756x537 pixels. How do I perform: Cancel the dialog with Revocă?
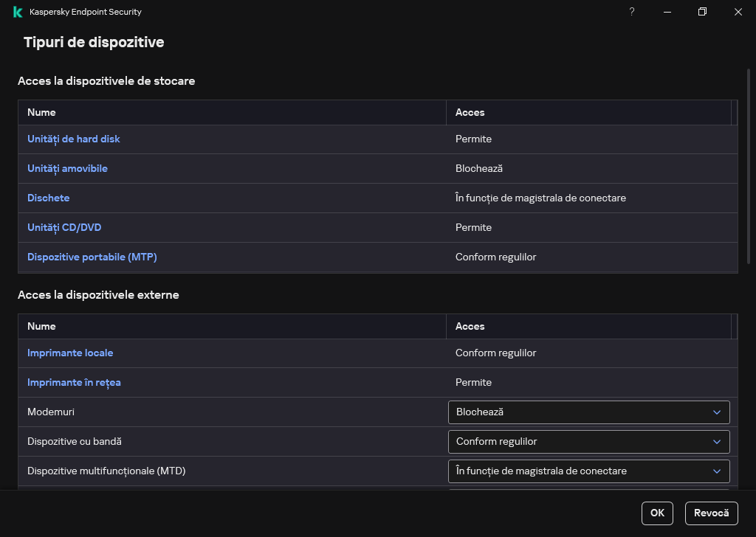pyautogui.click(x=710, y=513)
